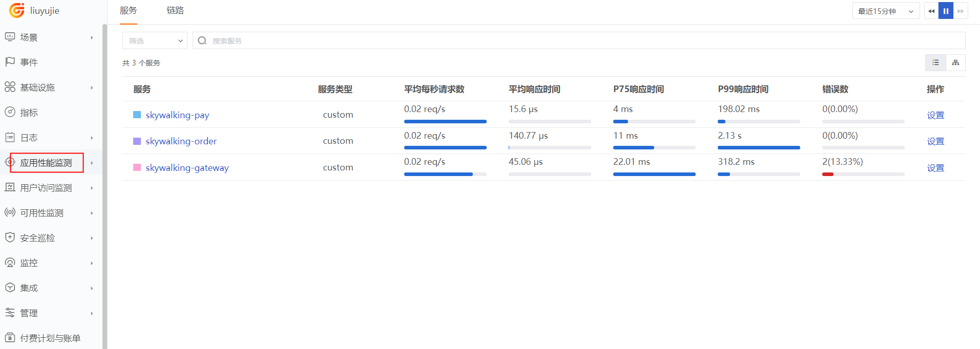Click the 搜索服务 search field
980x349 pixels.
tap(579, 40)
